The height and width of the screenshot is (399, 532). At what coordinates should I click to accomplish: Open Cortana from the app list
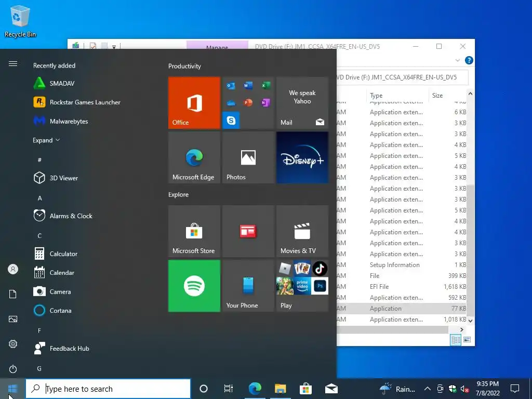click(53, 311)
